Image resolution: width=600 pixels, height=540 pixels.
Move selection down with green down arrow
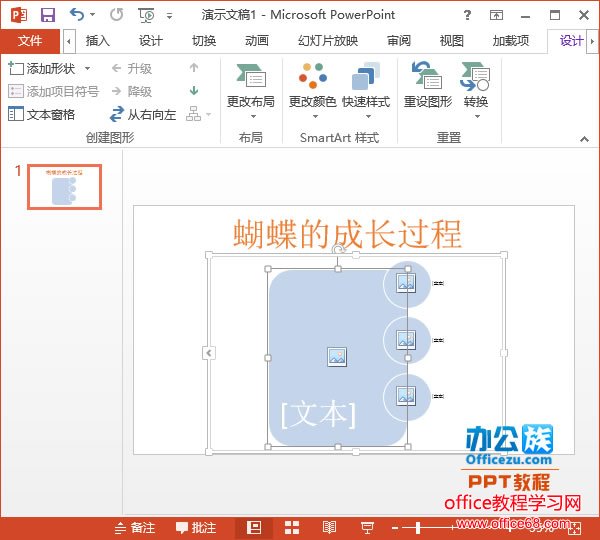(x=194, y=91)
